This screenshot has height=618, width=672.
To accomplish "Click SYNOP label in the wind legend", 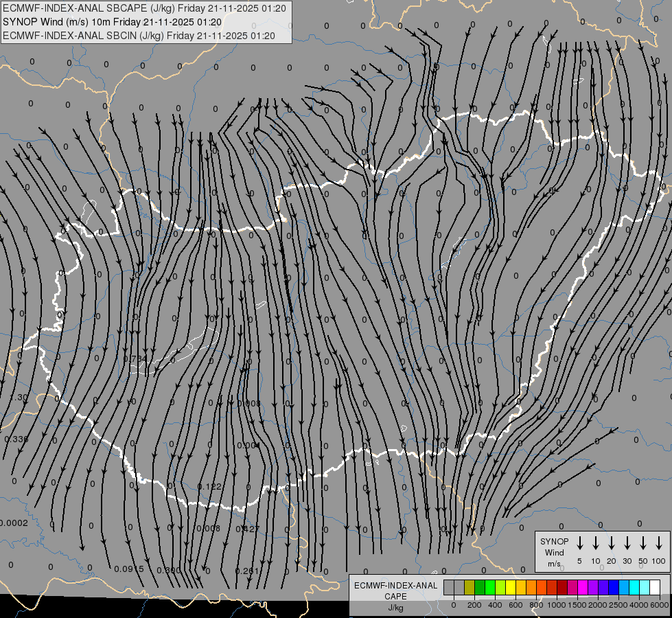I will coord(554,541).
